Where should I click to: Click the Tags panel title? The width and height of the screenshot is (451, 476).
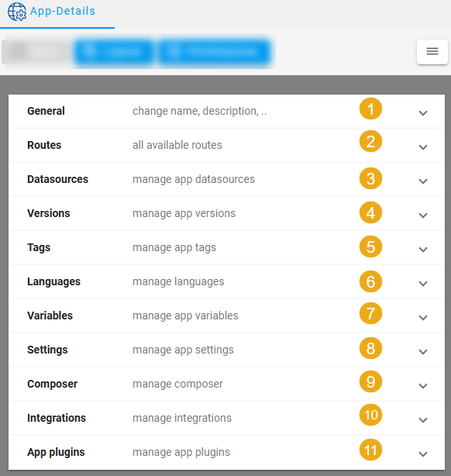click(39, 248)
